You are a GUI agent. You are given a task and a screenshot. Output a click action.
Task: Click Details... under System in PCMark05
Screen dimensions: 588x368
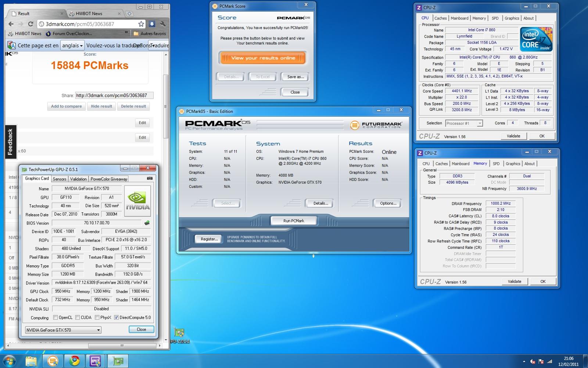[320, 203]
